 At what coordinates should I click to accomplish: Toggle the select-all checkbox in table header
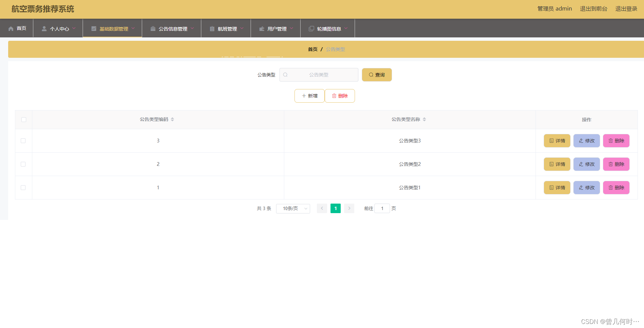24,120
